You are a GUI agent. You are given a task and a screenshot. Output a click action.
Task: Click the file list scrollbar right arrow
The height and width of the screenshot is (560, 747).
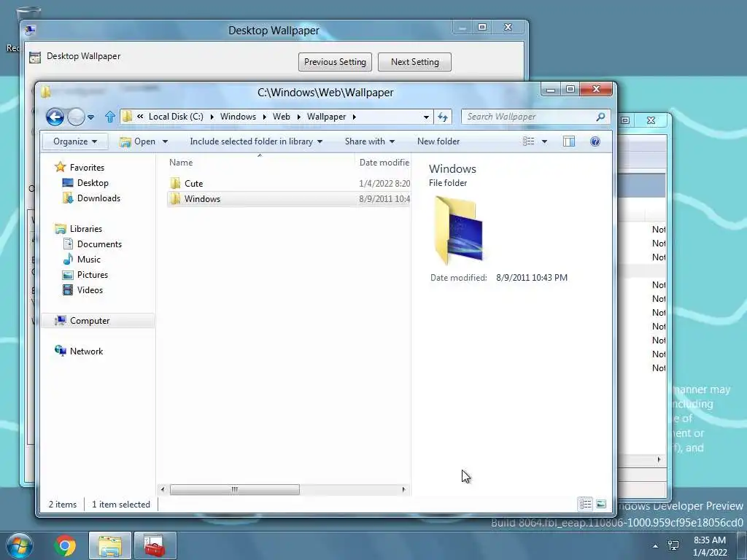point(404,489)
